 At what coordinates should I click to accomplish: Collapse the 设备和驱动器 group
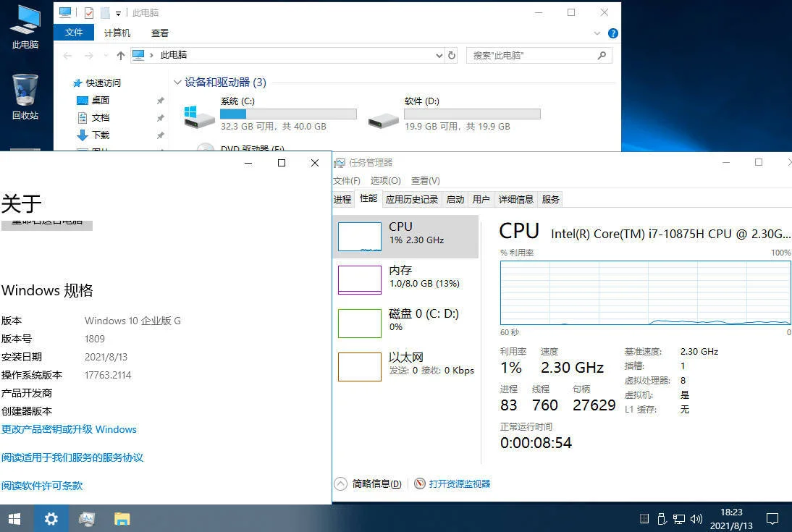pyautogui.click(x=177, y=83)
